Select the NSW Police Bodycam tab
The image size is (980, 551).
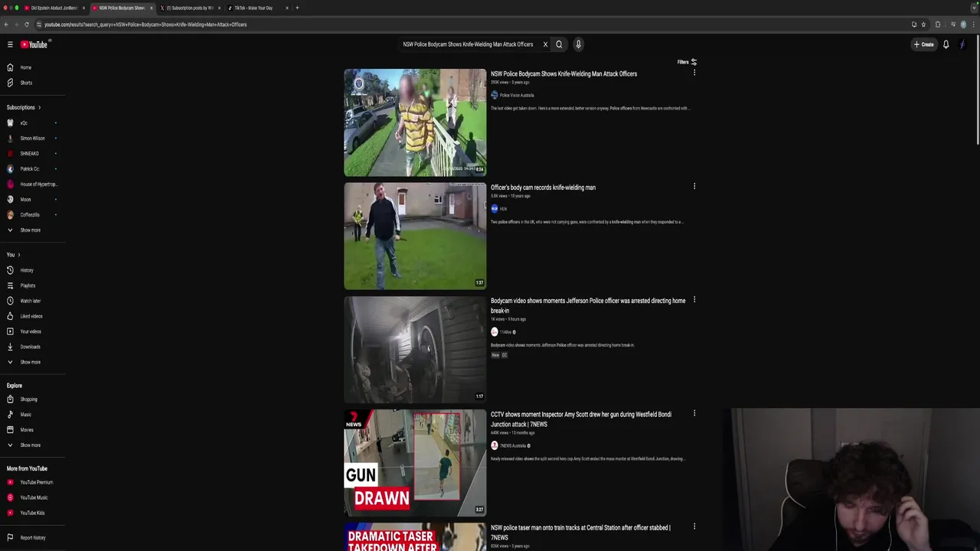(x=121, y=8)
